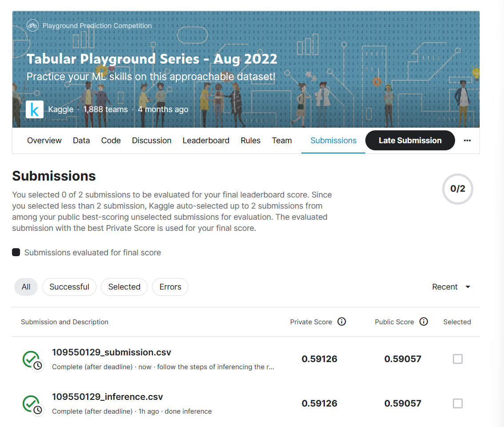Open the Recent sort dropdown
504x427 pixels.
(x=451, y=287)
